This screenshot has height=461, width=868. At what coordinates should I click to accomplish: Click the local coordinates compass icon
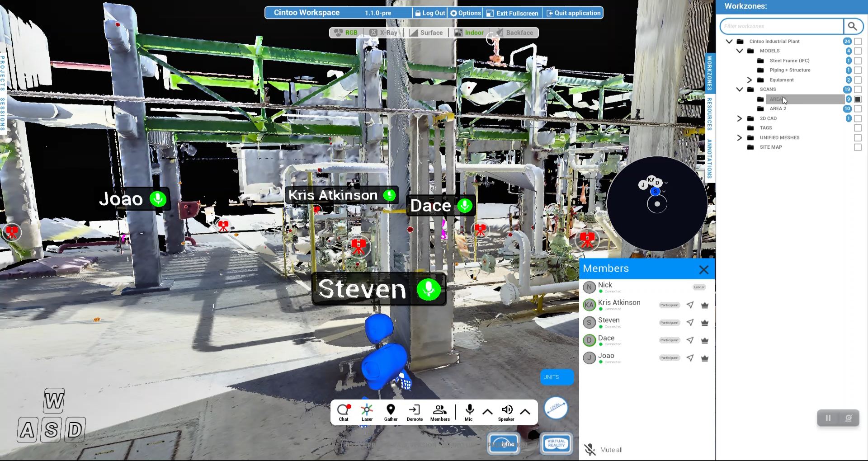click(556, 408)
